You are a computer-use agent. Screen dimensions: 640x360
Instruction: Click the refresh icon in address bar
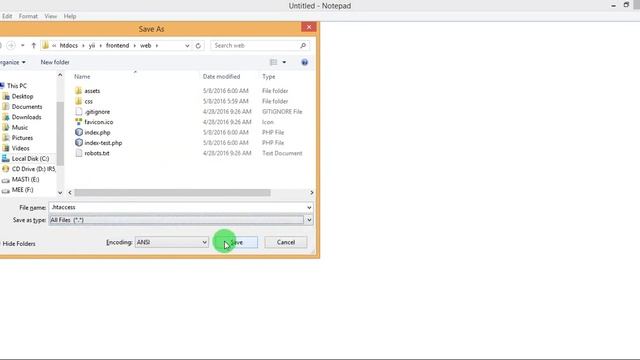click(198, 46)
